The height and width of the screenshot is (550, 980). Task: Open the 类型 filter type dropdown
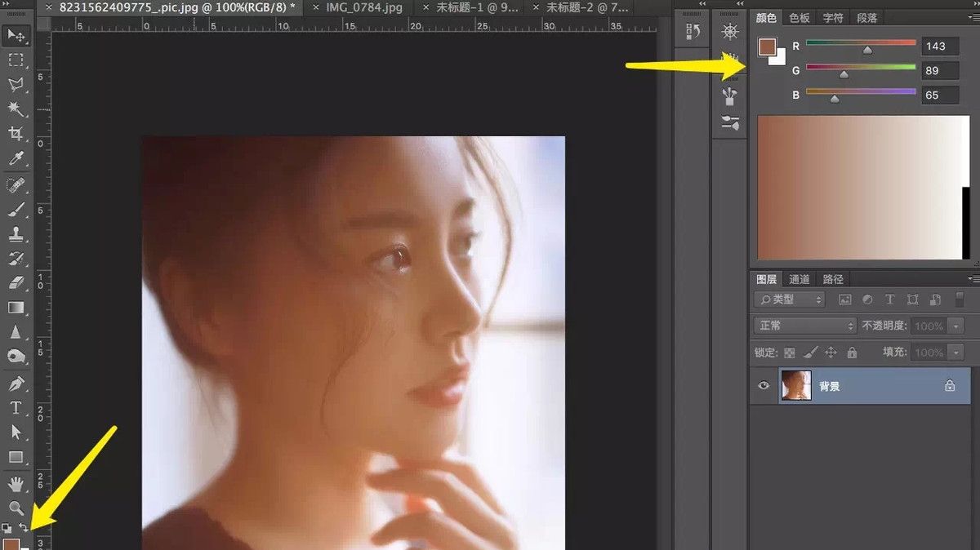790,299
